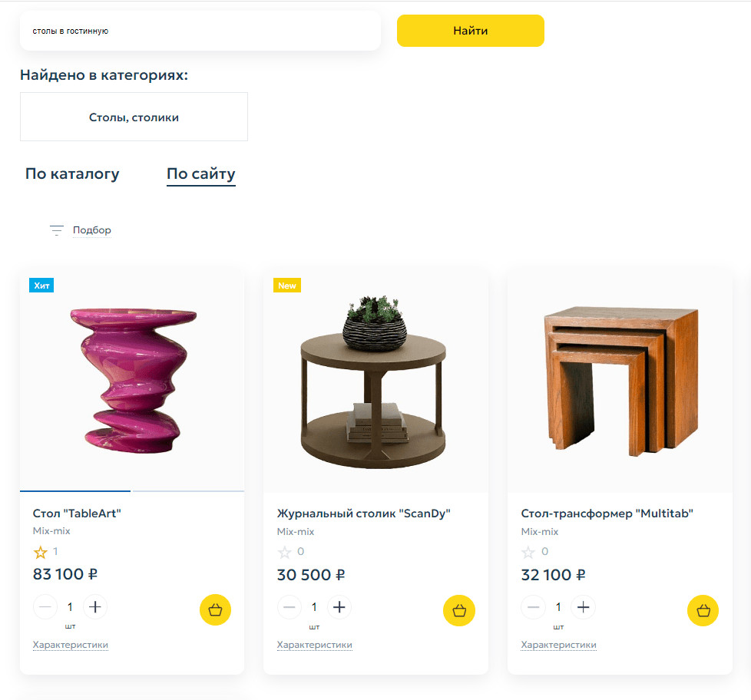The image size is (751, 700).
Task: Click the star rating icon for TableArt
Action: pos(41,552)
